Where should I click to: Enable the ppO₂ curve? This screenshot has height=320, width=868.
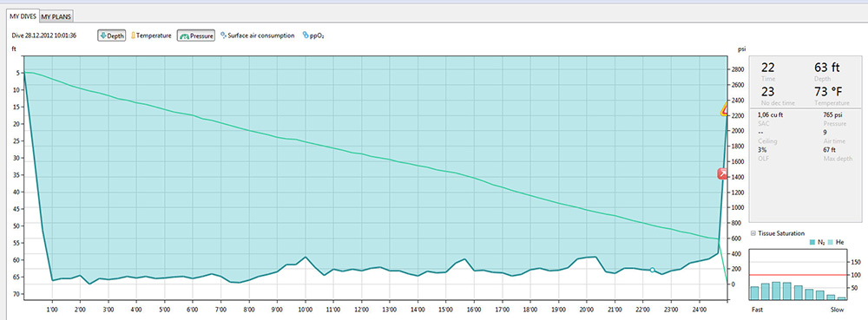[312, 36]
